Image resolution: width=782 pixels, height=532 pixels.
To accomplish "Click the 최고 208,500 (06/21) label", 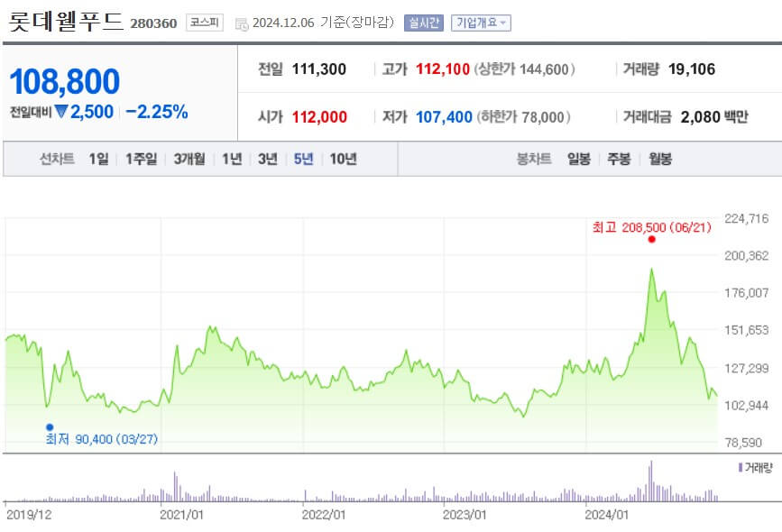I will pyautogui.click(x=652, y=227).
